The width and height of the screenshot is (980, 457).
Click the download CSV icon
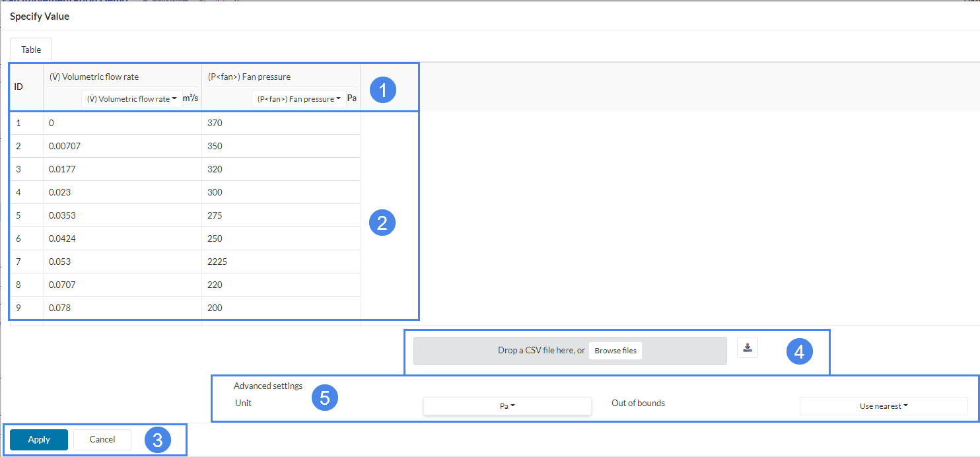coord(748,347)
